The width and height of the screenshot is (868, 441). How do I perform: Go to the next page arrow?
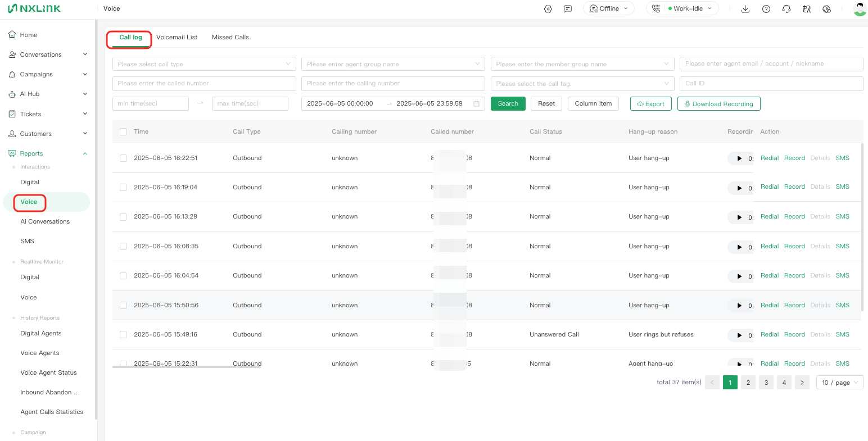[802, 383]
